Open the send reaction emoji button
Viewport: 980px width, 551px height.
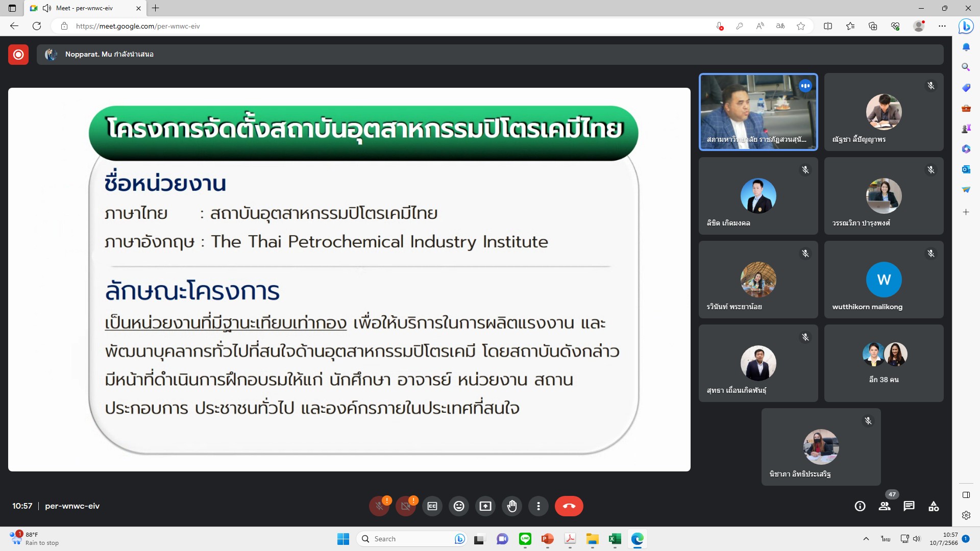(x=459, y=506)
